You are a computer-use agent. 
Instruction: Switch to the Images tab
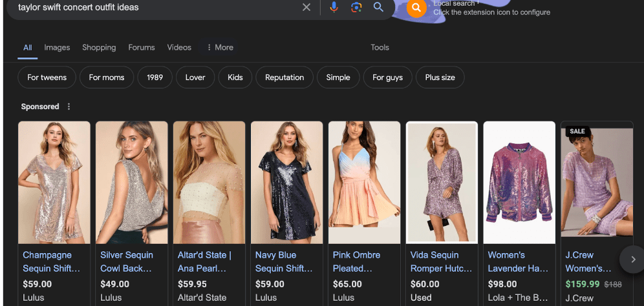57,48
